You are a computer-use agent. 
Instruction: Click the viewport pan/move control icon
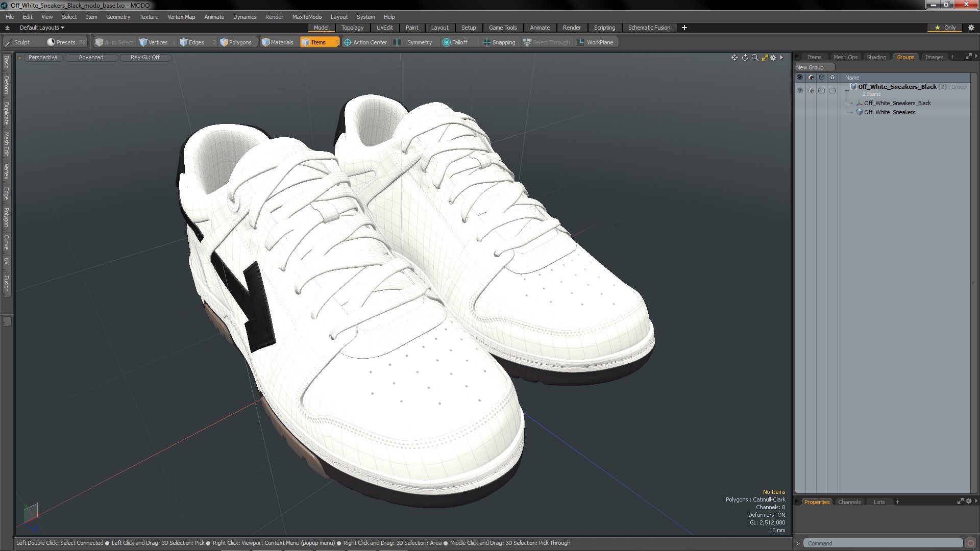click(x=734, y=58)
